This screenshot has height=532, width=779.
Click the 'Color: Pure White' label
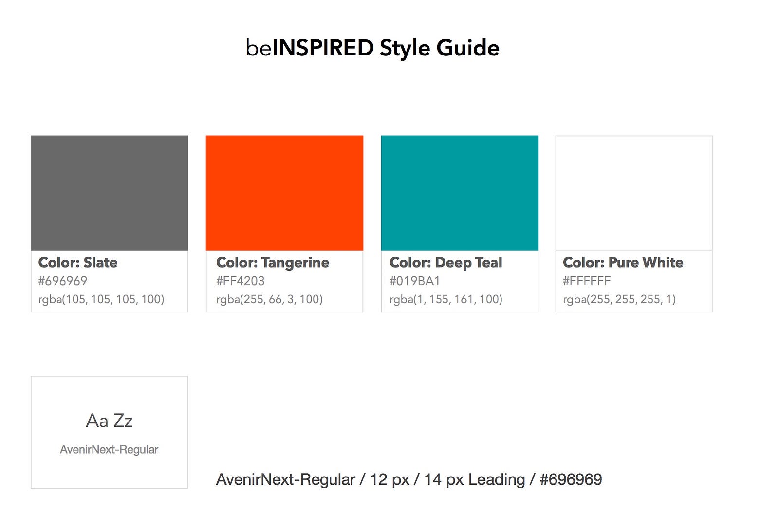623,263
